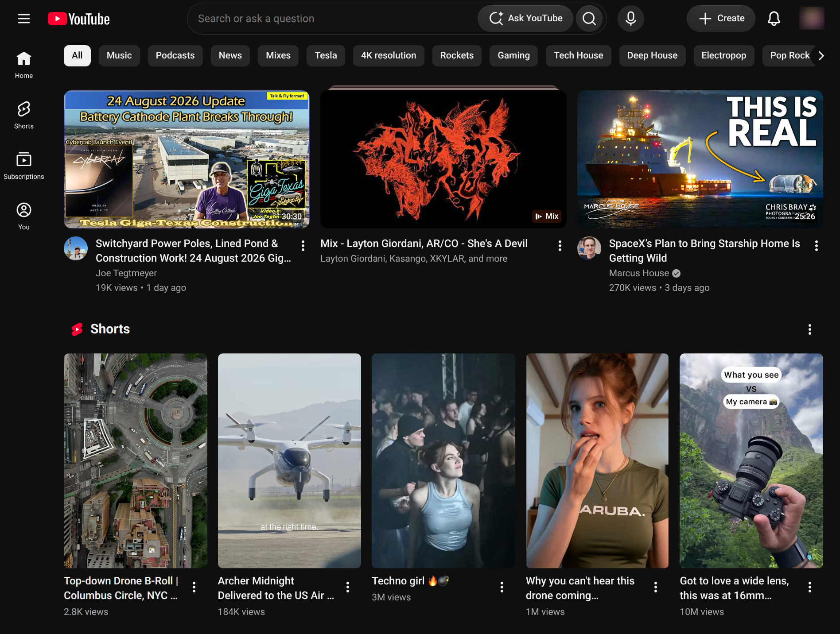Select the All filter chip
The height and width of the screenshot is (634, 840).
click(x=77, y=56)
